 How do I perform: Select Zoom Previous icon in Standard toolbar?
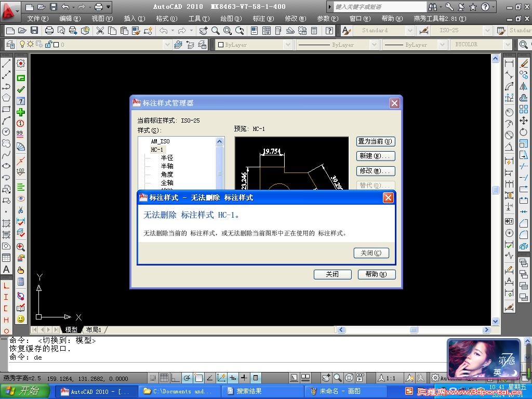click(x=240, y=31)
